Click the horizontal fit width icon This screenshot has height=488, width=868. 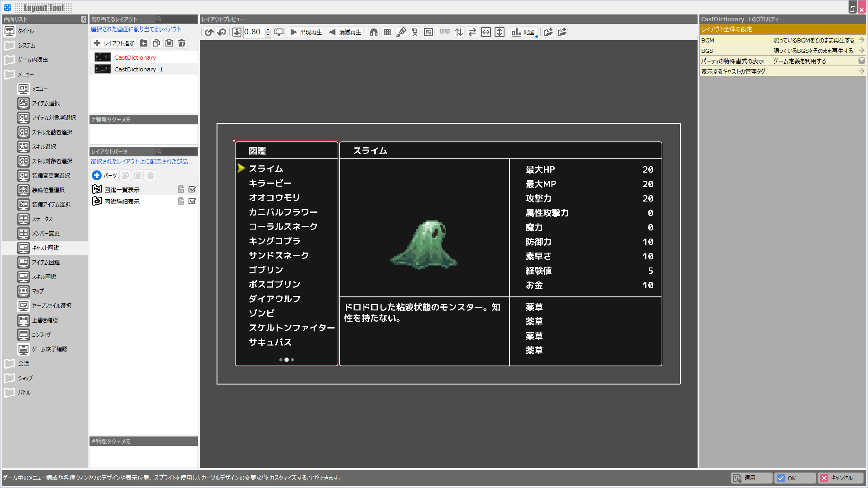pyautogui.click(x=486, y=32)
